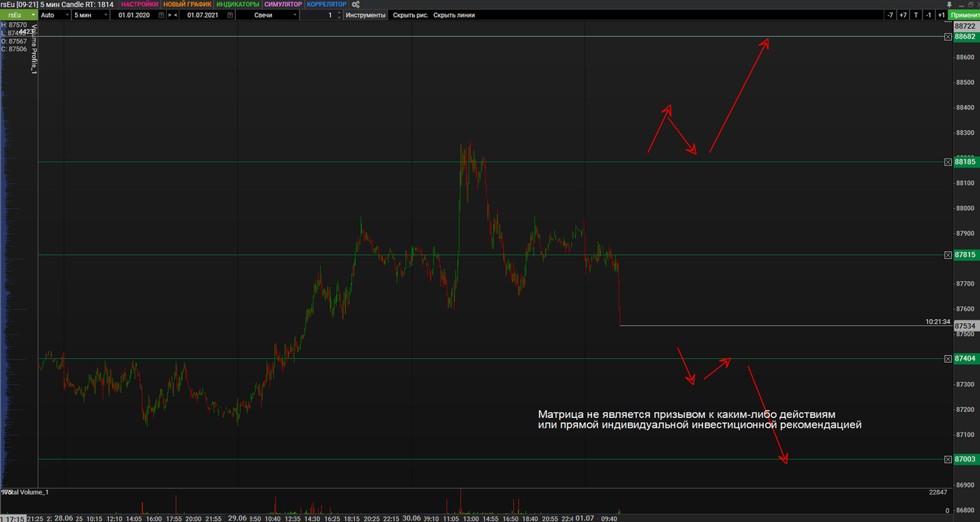Open the СИМУЛЯТОР menu

[x=283, y=5]
